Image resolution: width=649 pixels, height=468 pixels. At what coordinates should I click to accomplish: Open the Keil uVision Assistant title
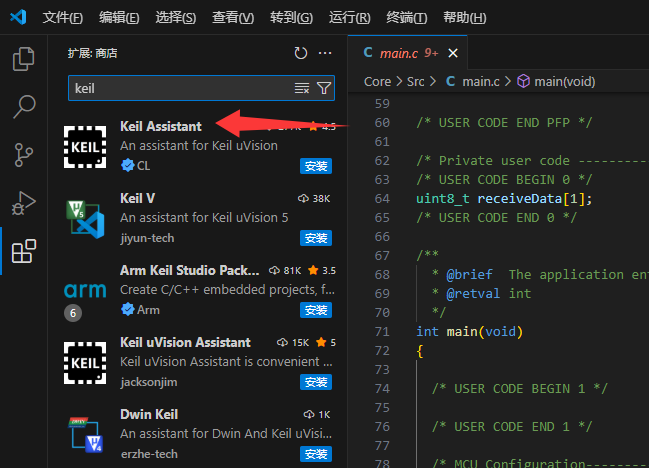pos(185,342)
